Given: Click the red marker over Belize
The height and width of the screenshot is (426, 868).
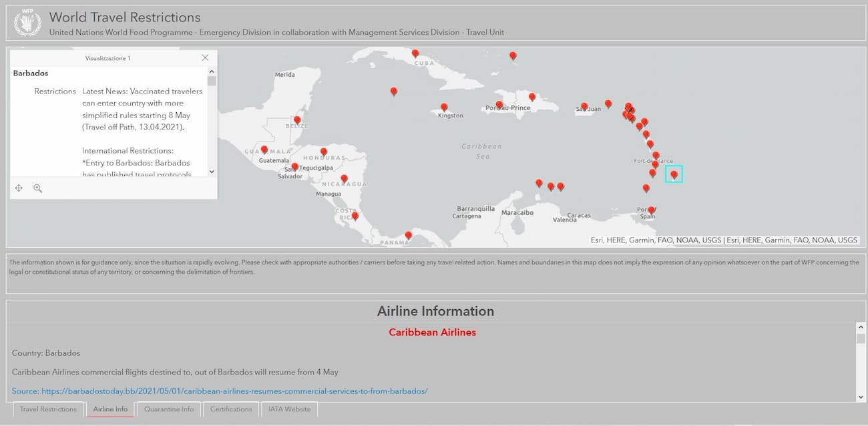Looking at the screenshot, I should 297,121.
